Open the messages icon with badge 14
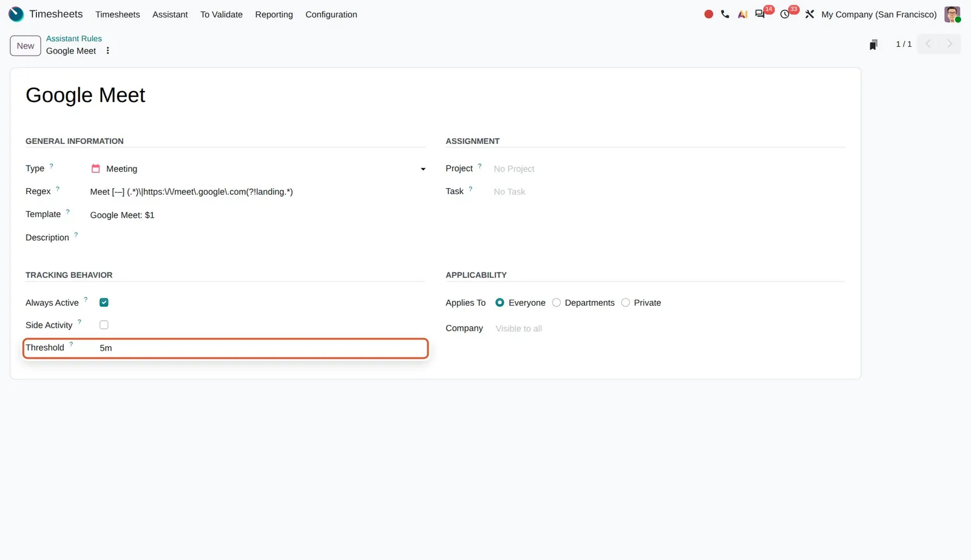971x560 pixels. pos(760,14)
